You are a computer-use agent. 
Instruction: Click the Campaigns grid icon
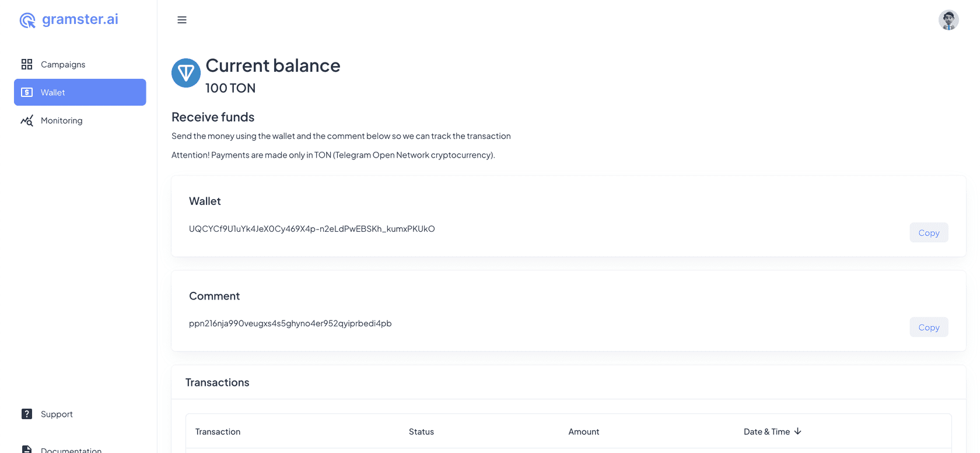pyautogui.click(x=27, y=64)
